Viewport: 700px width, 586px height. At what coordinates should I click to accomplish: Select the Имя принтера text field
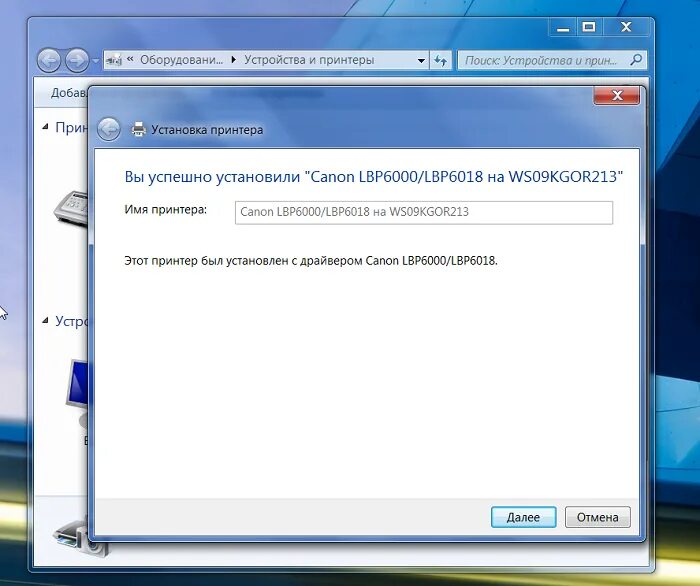pos(424,212)
